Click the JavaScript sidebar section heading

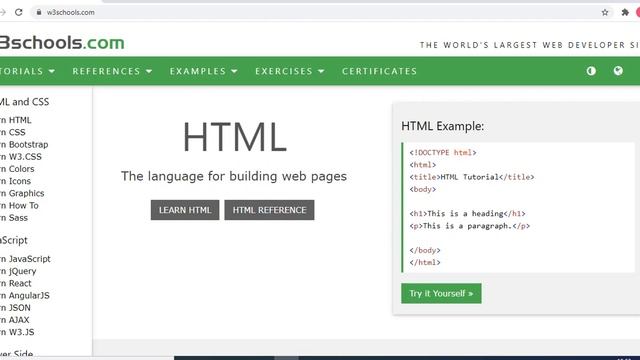pos(14,240)
